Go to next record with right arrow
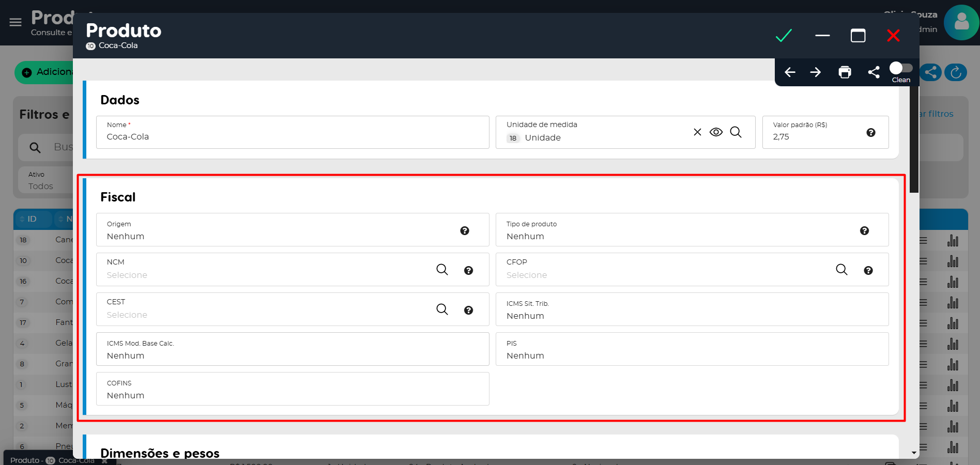980x465 pixels. pos(816,72)
